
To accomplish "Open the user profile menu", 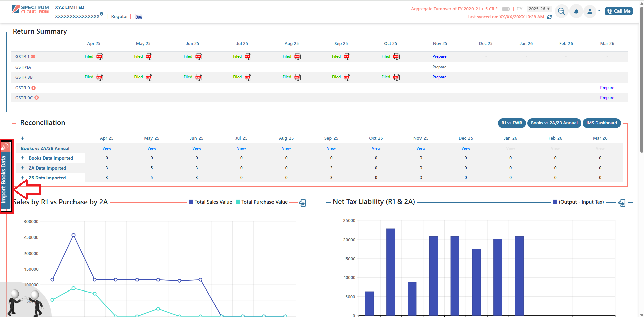I will [590, 11].
